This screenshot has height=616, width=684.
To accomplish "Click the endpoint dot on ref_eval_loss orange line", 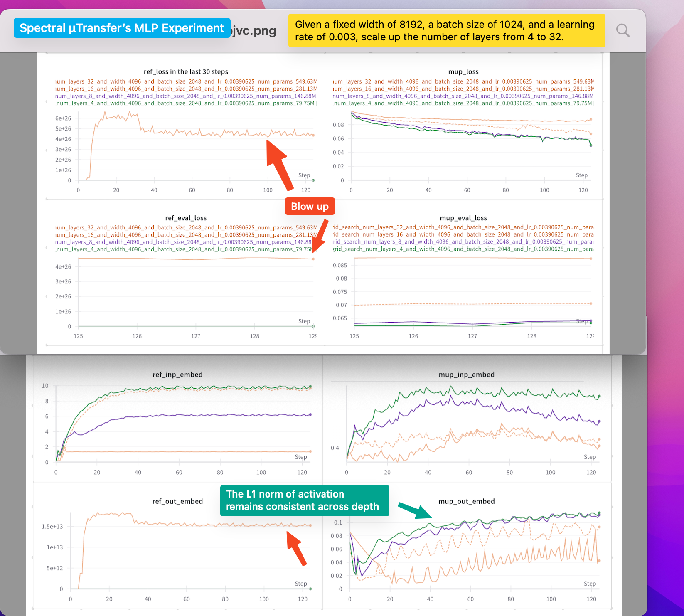I will coord(313,258).
